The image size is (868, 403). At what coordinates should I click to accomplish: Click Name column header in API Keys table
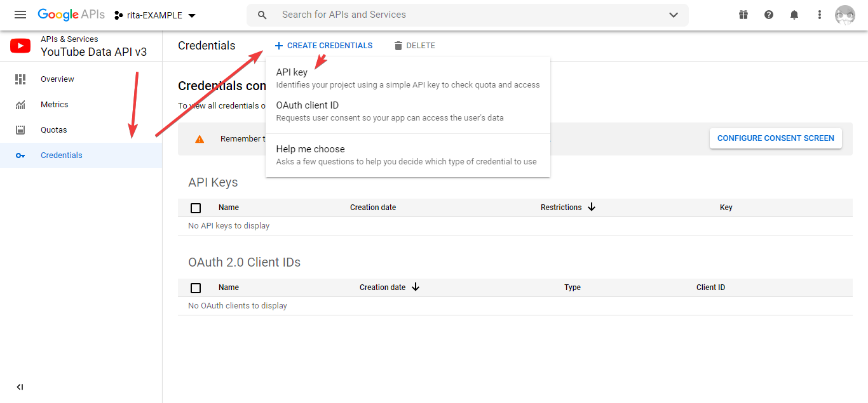coord(229,208)
